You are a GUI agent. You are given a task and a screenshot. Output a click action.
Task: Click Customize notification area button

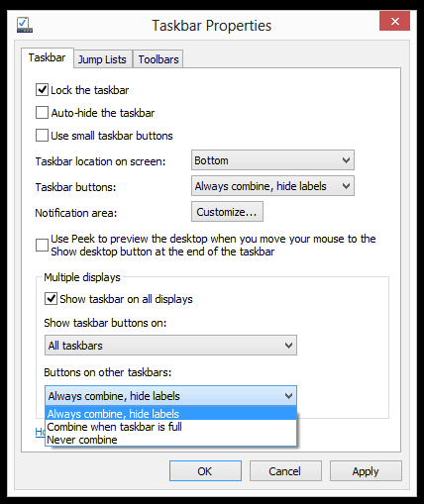pos(227,212)
